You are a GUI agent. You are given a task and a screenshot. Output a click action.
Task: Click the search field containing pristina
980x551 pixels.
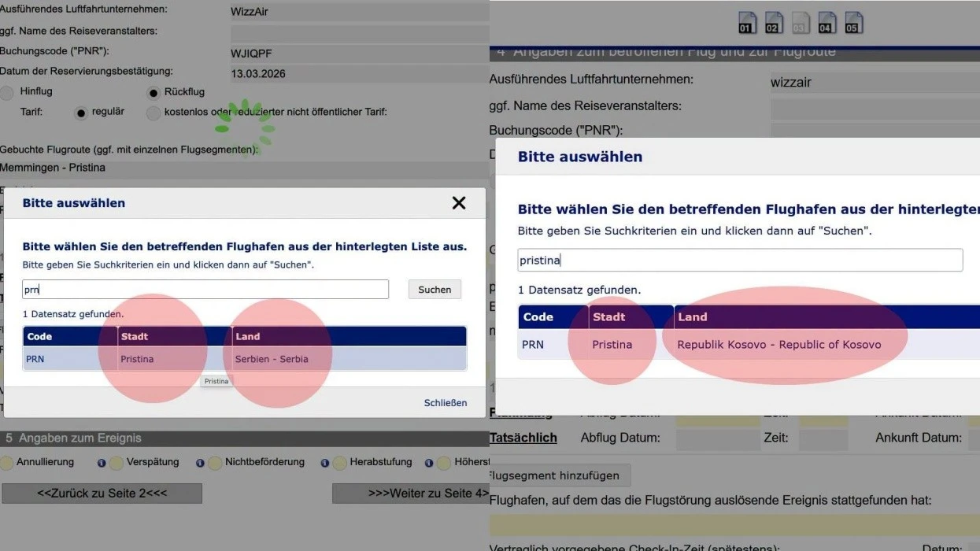click(x=740, y=261)
